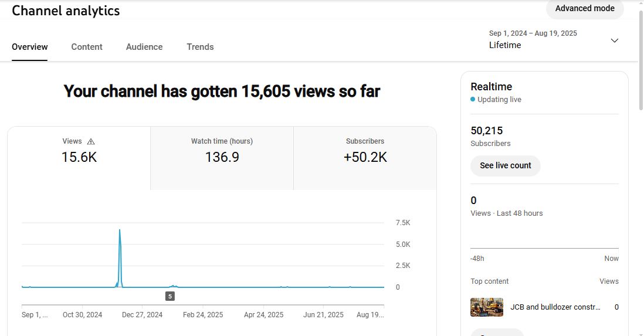Switch to the Overview tab

point(30,47)
